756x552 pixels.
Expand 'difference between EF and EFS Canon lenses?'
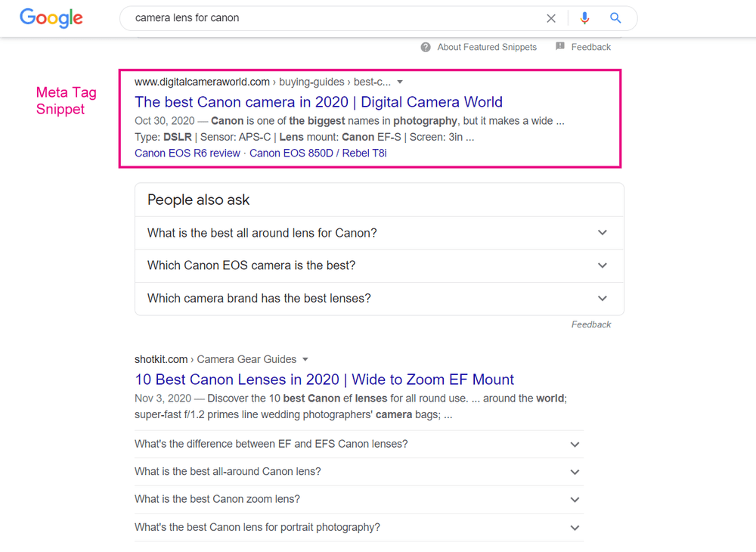359,445
